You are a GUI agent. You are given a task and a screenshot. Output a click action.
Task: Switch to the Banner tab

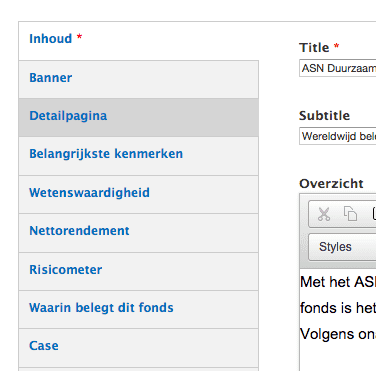pyautogui.click(x=139, y=79)
